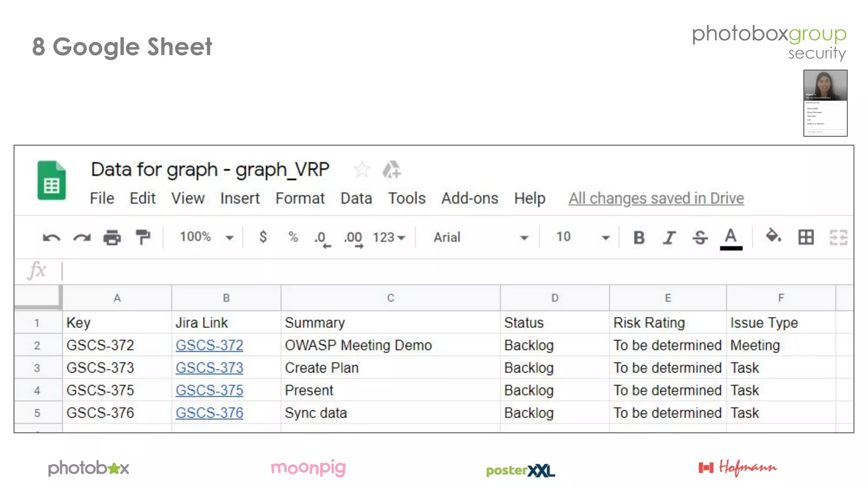Apply currency format with dollar icon
Screen dimensions: 868x488
click(x=263, y=237)
